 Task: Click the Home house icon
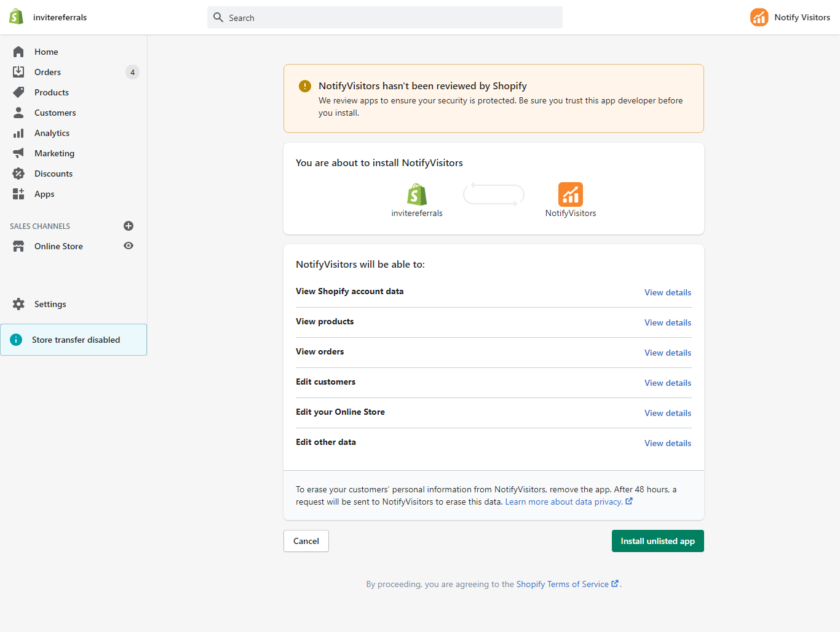pos(18,52)
